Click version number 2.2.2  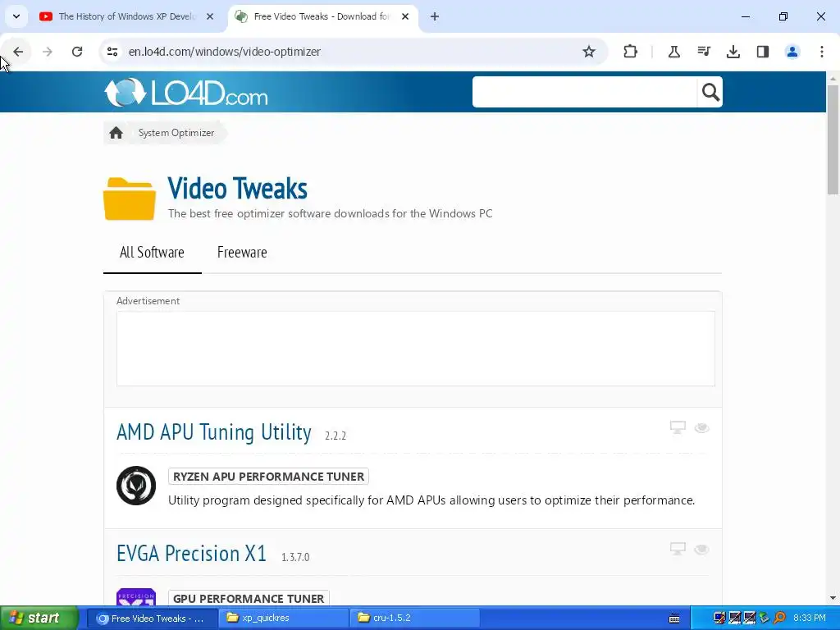click(x=336, y=436)
